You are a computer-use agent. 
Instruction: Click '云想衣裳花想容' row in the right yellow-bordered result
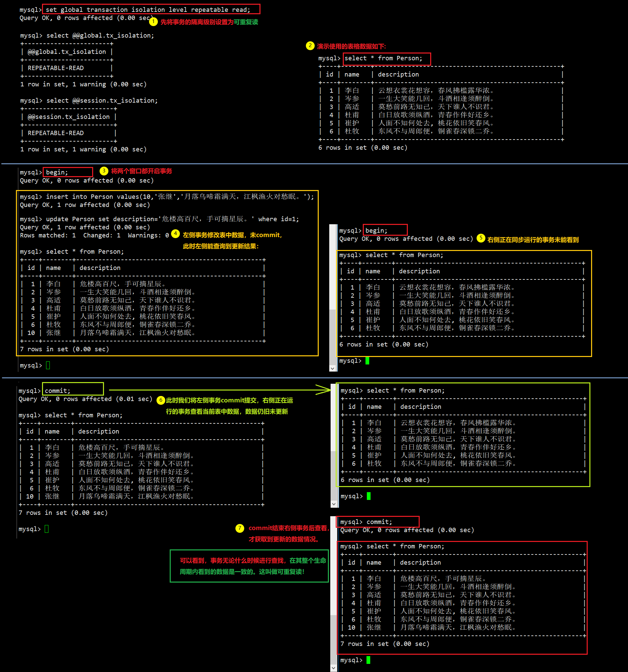click(462, 287)
